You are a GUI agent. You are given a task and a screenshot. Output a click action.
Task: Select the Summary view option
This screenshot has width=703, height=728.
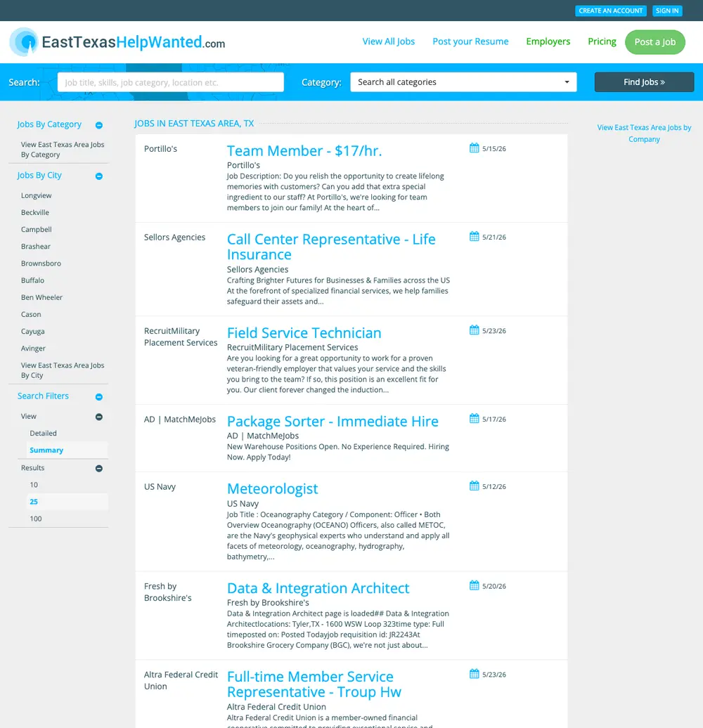pos(46,450)
